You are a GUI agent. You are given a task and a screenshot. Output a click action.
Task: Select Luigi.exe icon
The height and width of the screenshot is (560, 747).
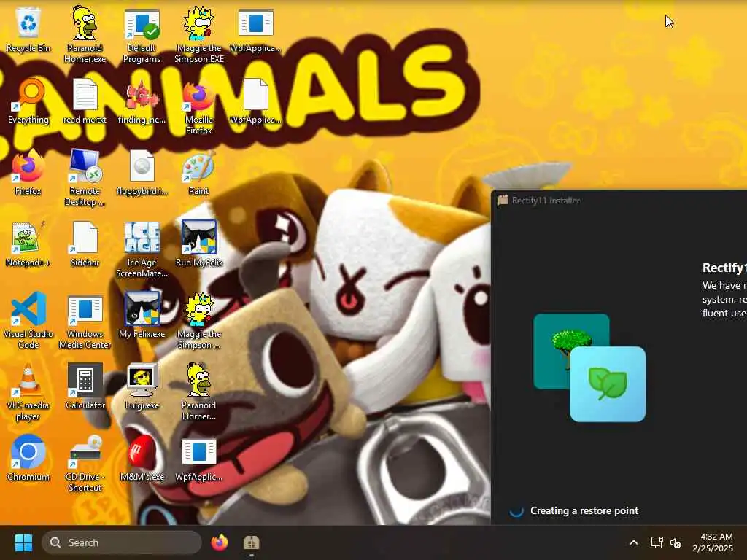coord(142,386)
